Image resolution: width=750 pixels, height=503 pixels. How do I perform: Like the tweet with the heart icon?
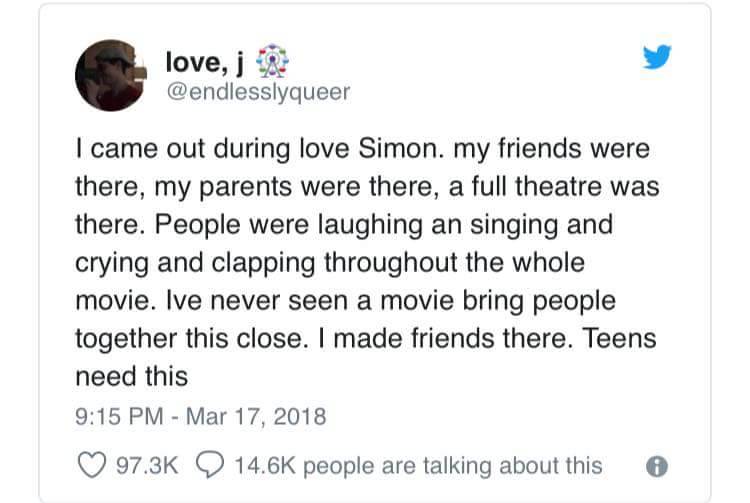(x=89, y=465)
